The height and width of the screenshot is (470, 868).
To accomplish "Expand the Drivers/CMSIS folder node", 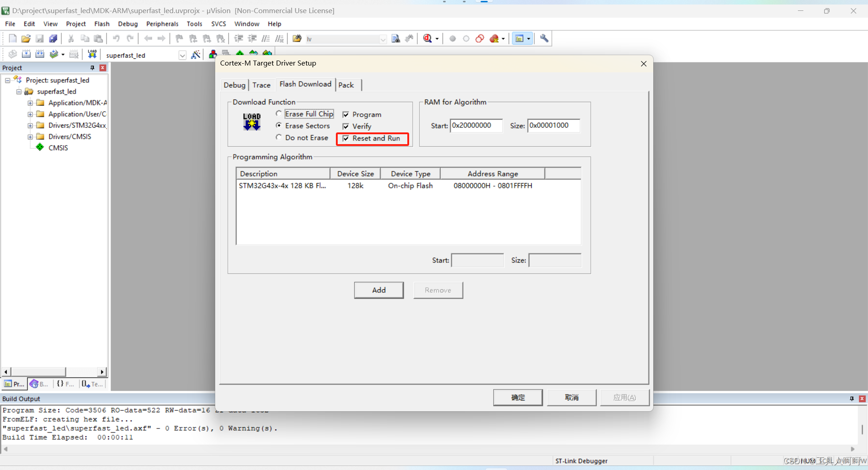I will 30,136.
